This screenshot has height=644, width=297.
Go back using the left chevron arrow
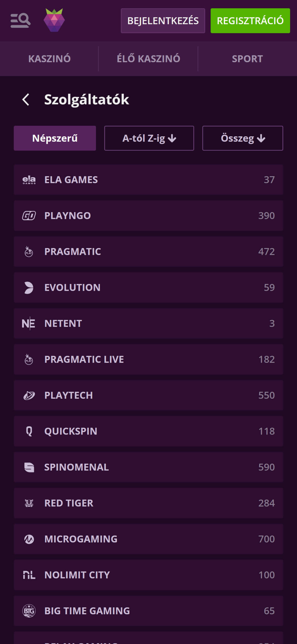point(26,99)
